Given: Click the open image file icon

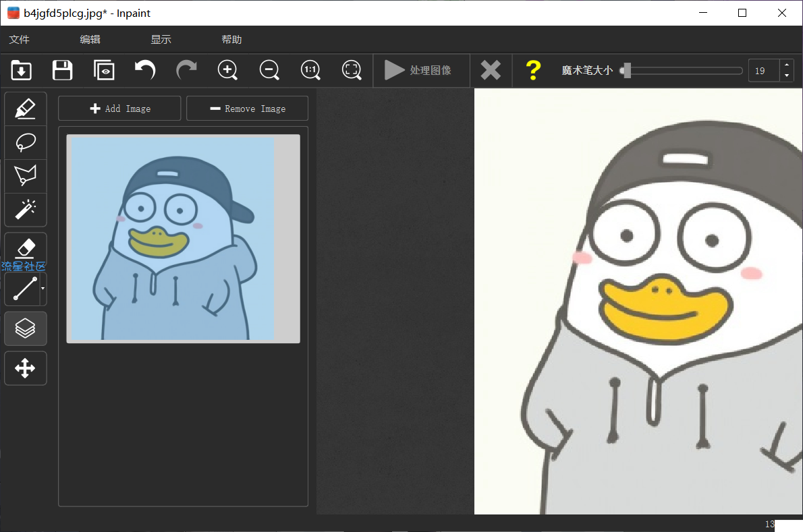Looking at the screenshot, I should tap(21, 70).
